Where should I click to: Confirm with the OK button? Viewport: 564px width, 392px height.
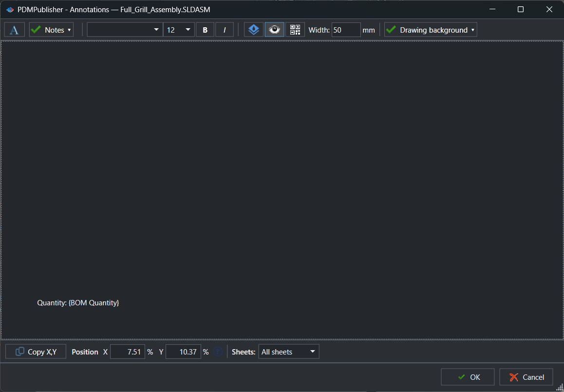coord(468,377)
